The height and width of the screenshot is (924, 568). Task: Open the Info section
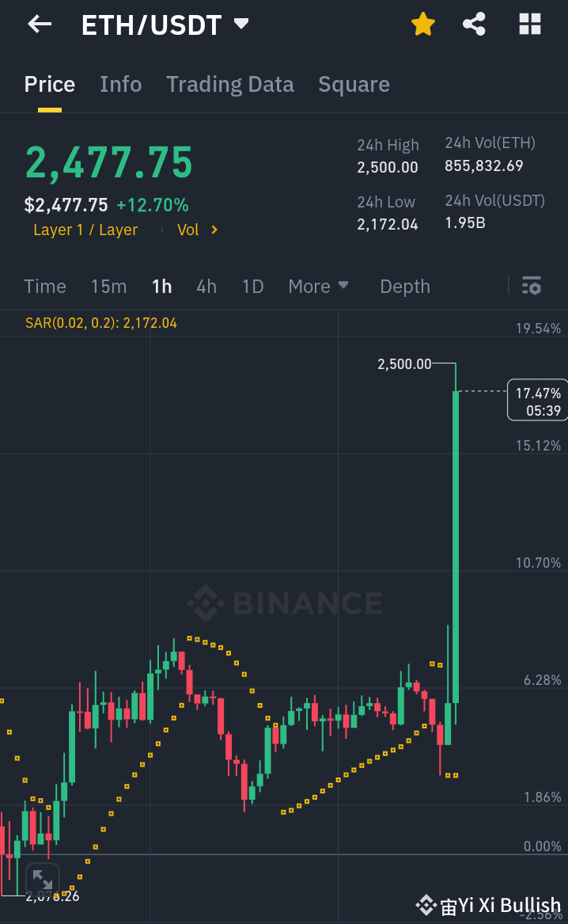pyautogui.click(x=120, y=84)
